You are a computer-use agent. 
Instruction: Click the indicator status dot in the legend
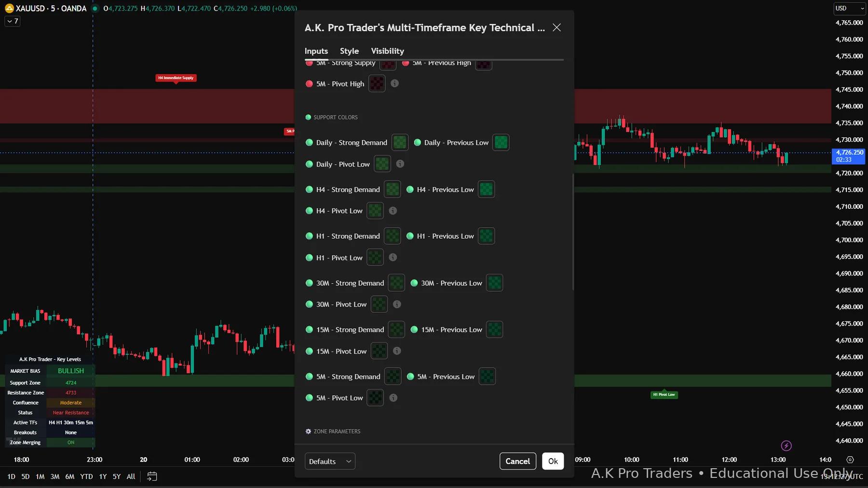point(94,8)
